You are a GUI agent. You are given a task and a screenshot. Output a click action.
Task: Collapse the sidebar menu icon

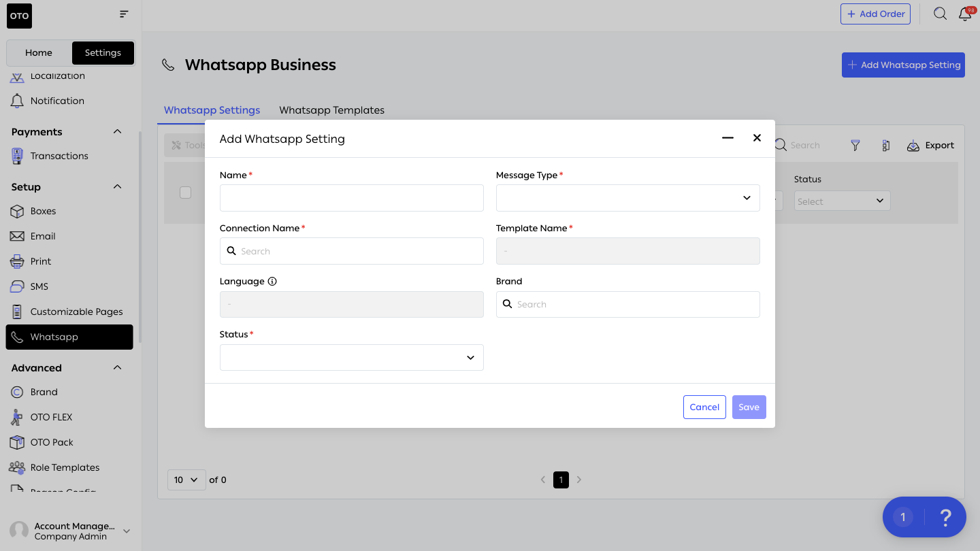[124, 14]
